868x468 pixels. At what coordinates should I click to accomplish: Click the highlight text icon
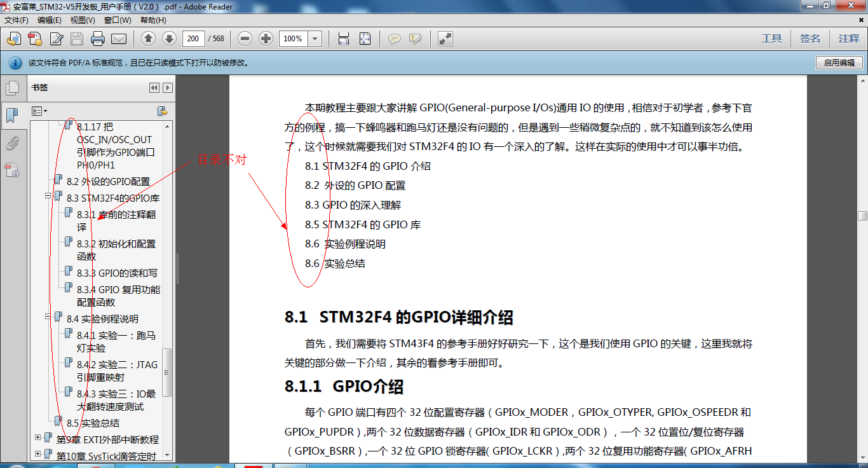(416, 39)
